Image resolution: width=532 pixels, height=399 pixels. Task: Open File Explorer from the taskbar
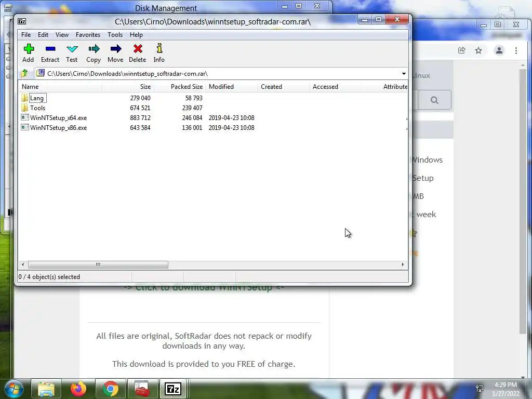tap(46, 389)
